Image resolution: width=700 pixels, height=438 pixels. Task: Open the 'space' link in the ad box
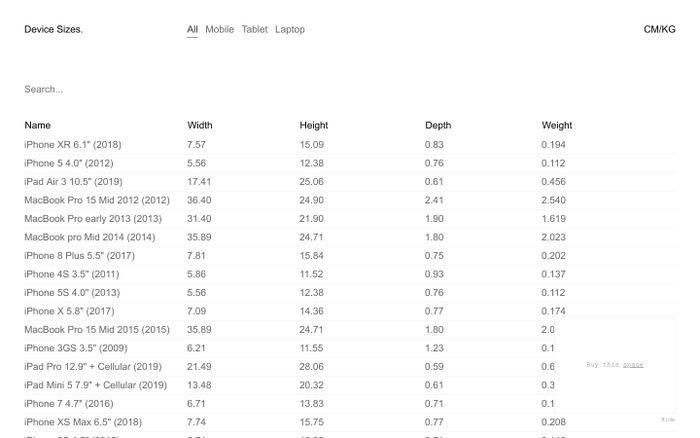tap(633, 365)
